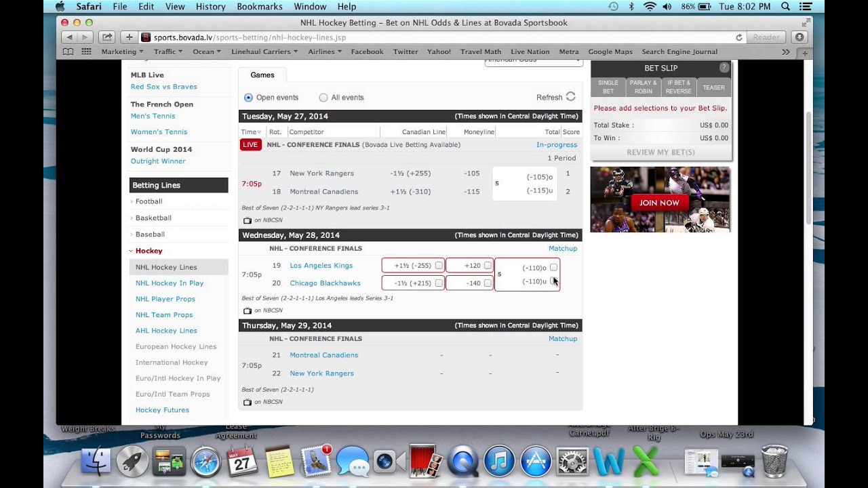868x488 pixels.
Task: Collapse the Hockey betting lines section
Action: pos(149,251)
